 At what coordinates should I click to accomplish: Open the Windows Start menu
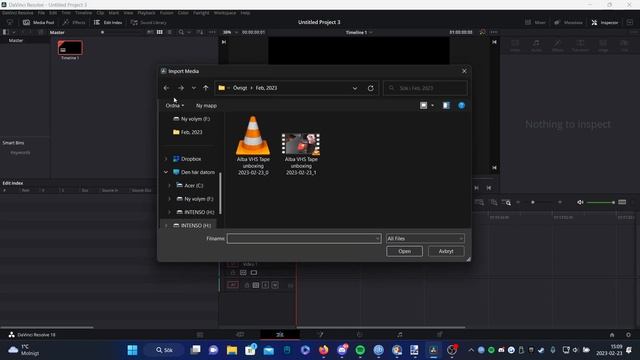point(132,350)
